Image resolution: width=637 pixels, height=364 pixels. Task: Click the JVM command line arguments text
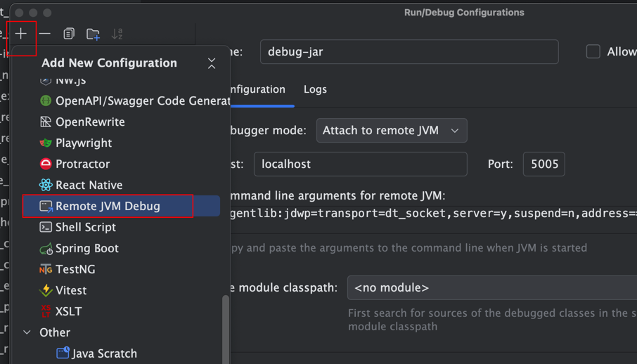click(433, 214)
